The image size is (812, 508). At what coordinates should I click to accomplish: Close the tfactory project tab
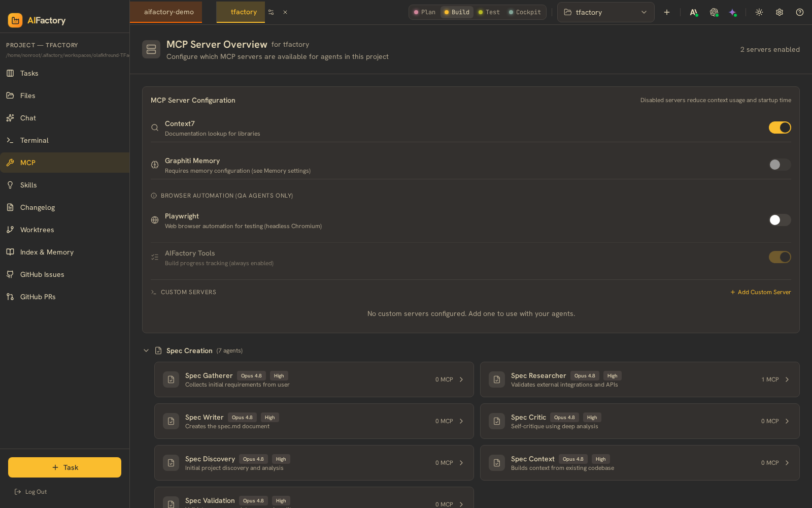point(285,12)
